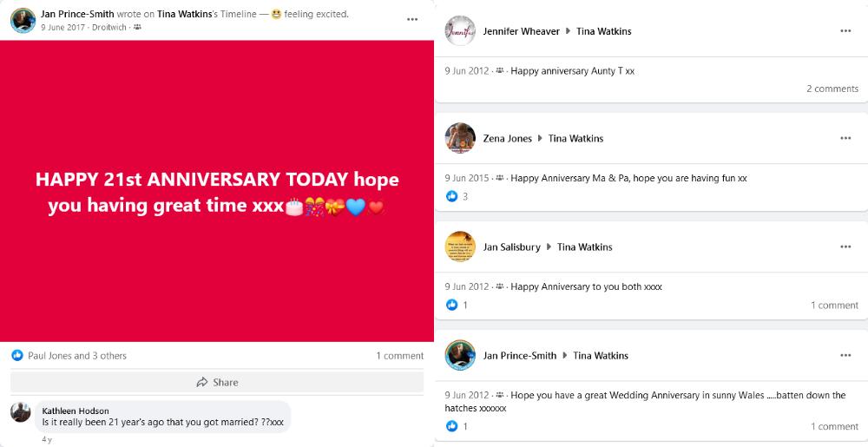Click the Droitwich location link

click(x=110, y=28)
